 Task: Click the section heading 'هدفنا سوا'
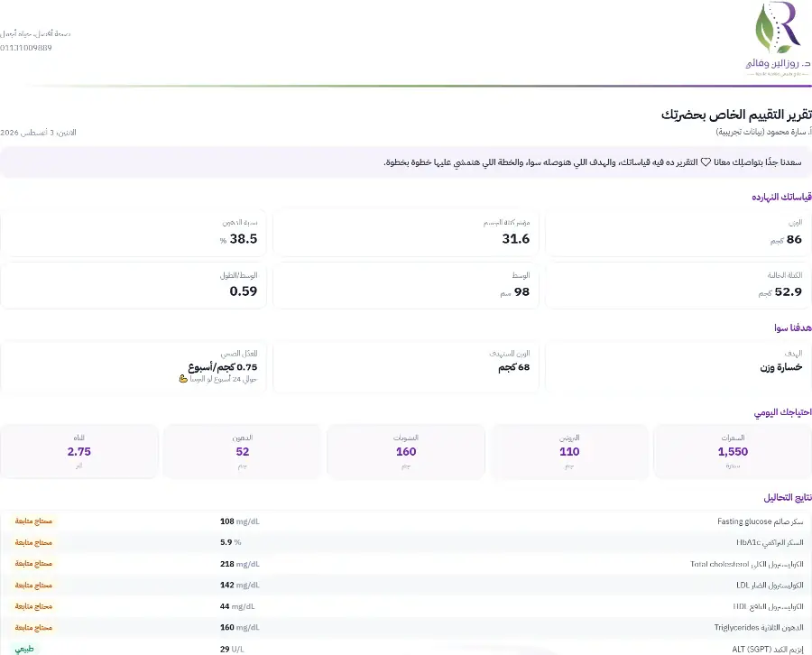pyautogui.click(x=793, y=327)
